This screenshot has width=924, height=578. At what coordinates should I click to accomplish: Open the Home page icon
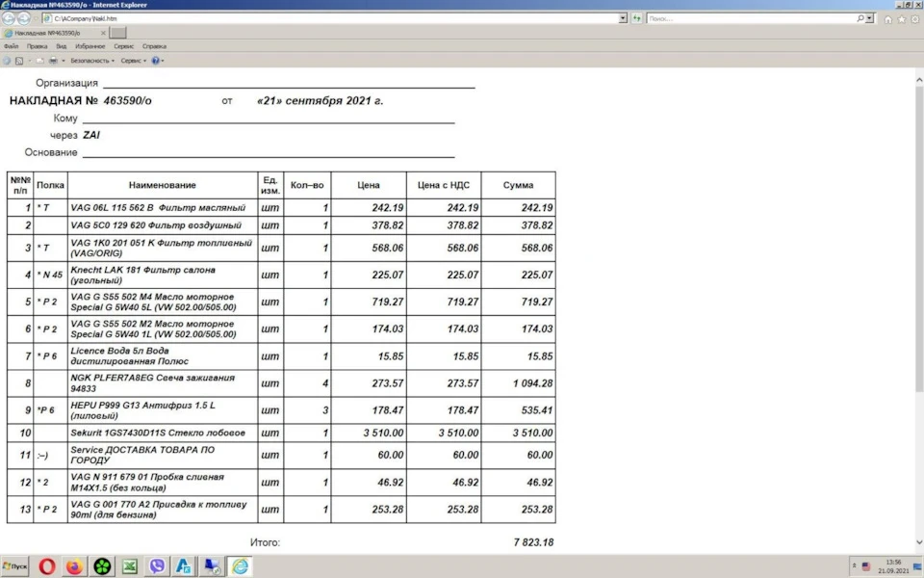pyautogui.click(x=888, y=19)
